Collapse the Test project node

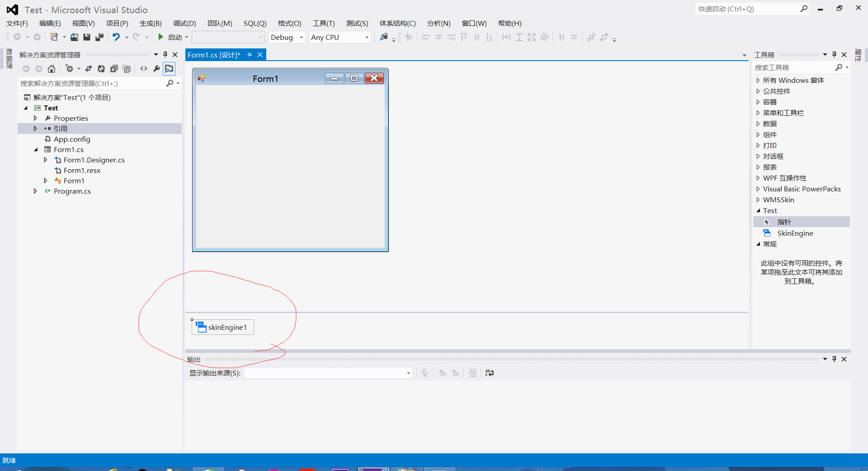click(26, 108)
